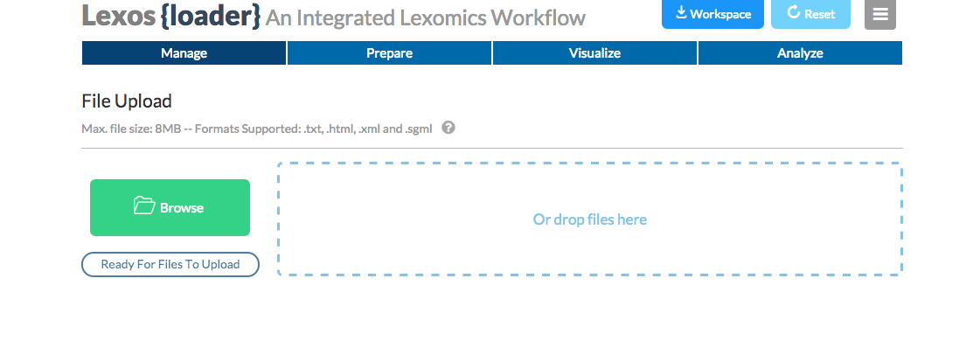Click the help question mark icon
Screen dimensions: 980x341
point(448,128)
